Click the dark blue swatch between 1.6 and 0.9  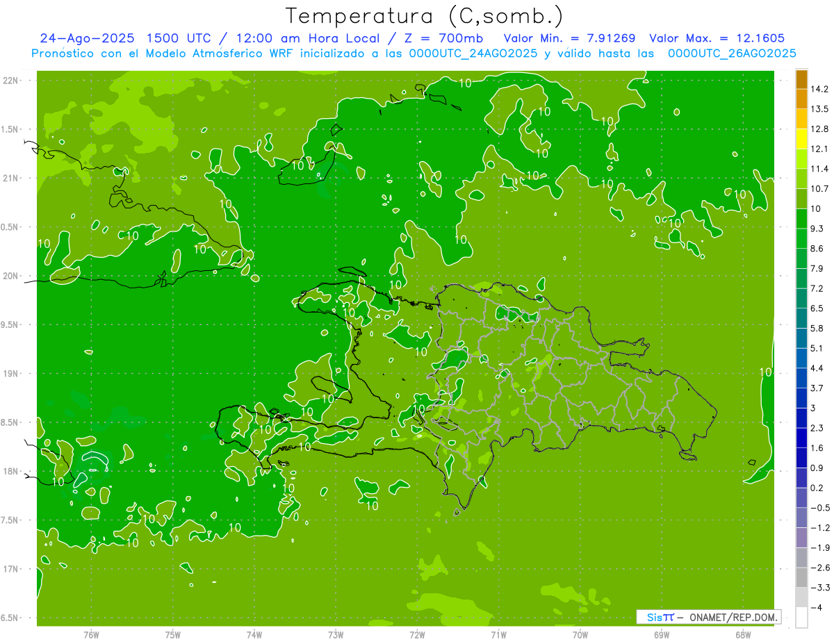(x=801, y=458)
